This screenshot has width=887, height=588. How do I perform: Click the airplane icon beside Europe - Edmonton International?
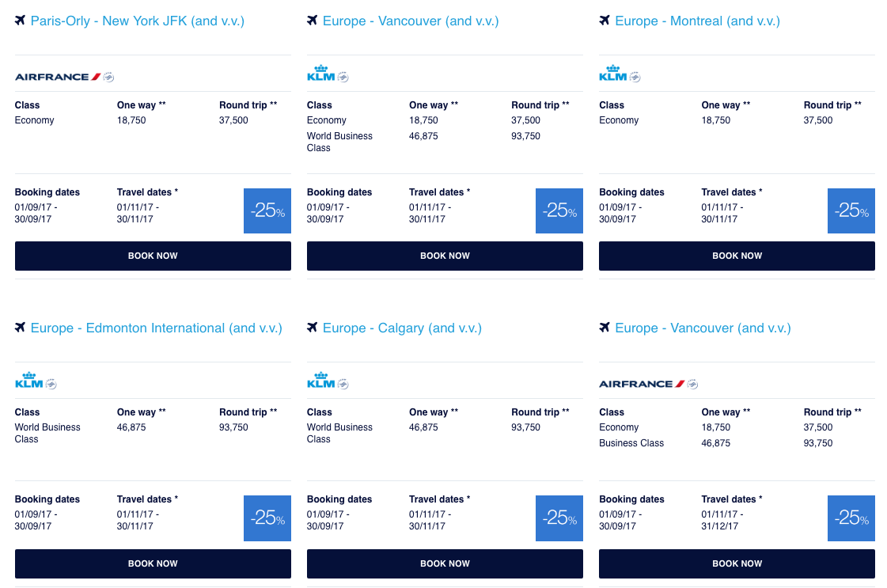21,328
